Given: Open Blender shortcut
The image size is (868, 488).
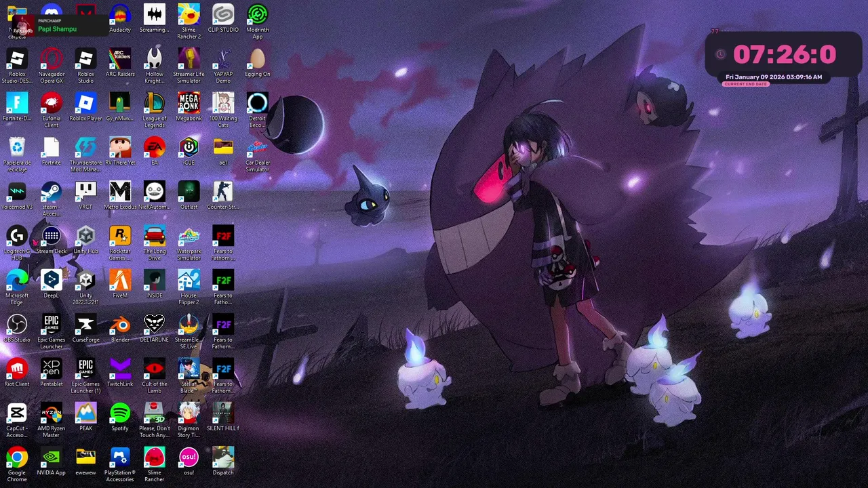Looking at the screenshot, I should [x=120, y=324].
